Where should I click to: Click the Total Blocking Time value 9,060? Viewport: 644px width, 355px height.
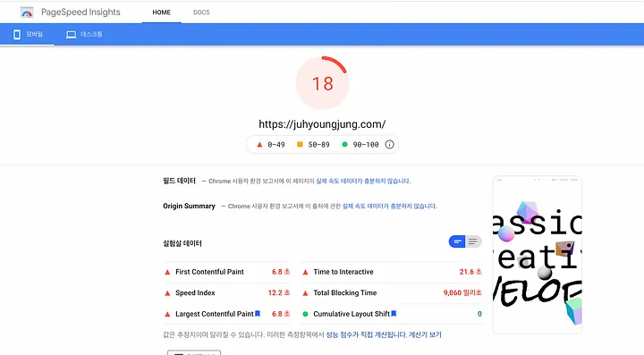[x=462, y=292]
